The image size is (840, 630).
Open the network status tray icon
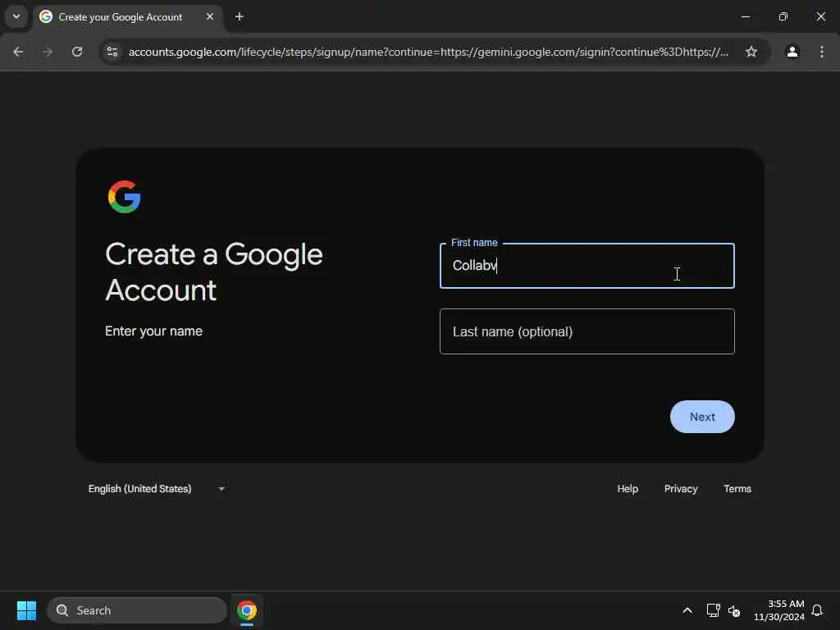pyautogui.click(x=713, y=610)
